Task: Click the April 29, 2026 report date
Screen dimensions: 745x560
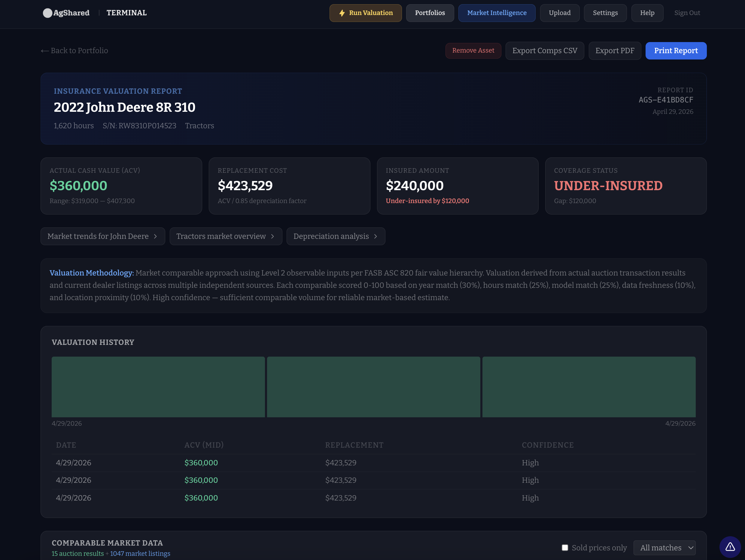Action: (x=673, y=112)
